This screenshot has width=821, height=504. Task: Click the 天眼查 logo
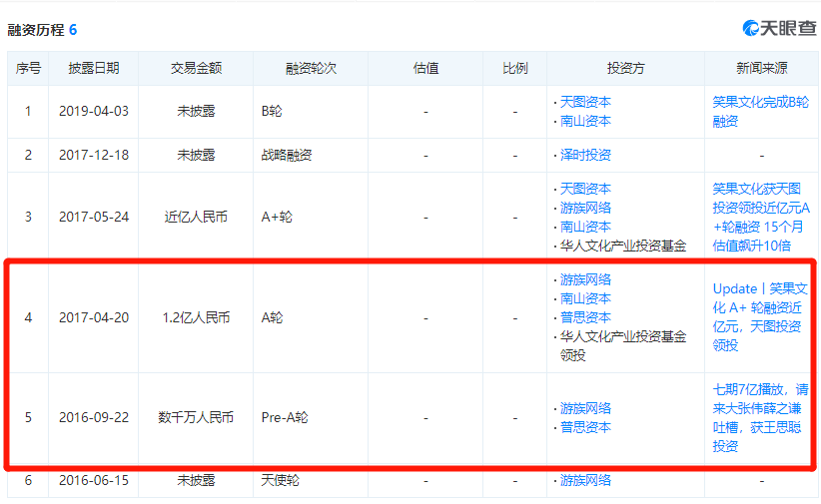(779, 28)
